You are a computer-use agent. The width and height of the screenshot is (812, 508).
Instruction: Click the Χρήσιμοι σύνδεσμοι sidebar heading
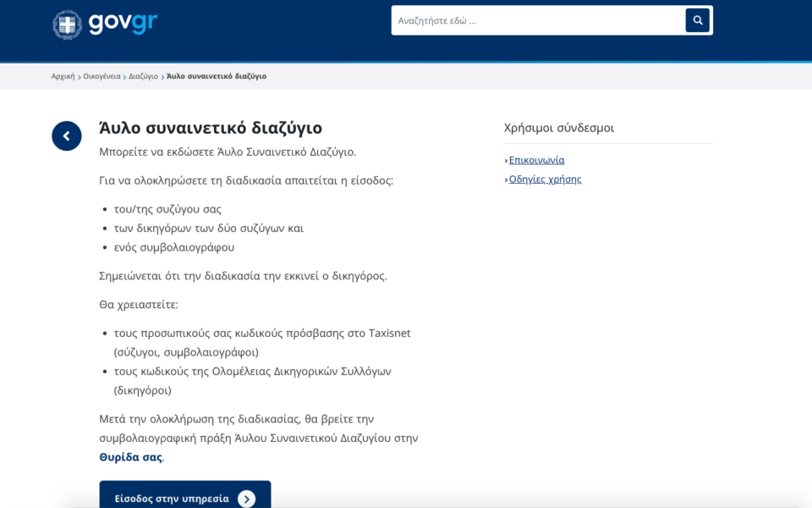559,128
